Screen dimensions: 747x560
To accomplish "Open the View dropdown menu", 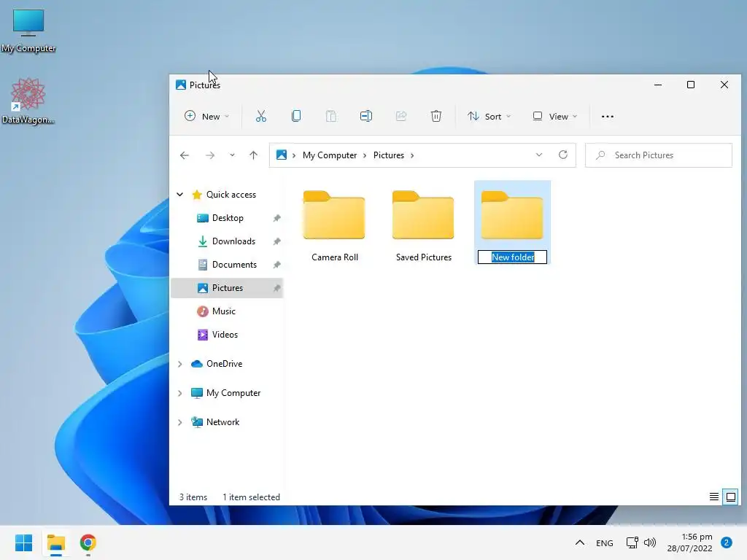I will 555,116.
